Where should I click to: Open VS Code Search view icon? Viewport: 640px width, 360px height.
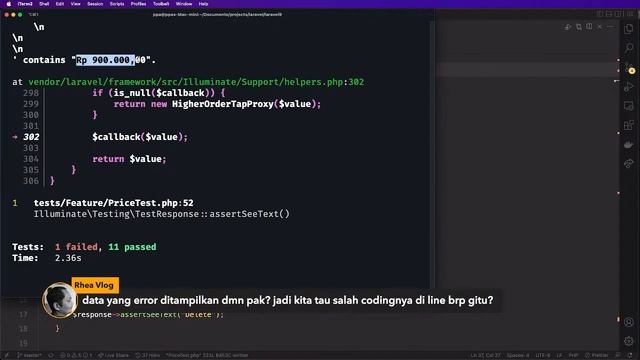pos(629,48)
